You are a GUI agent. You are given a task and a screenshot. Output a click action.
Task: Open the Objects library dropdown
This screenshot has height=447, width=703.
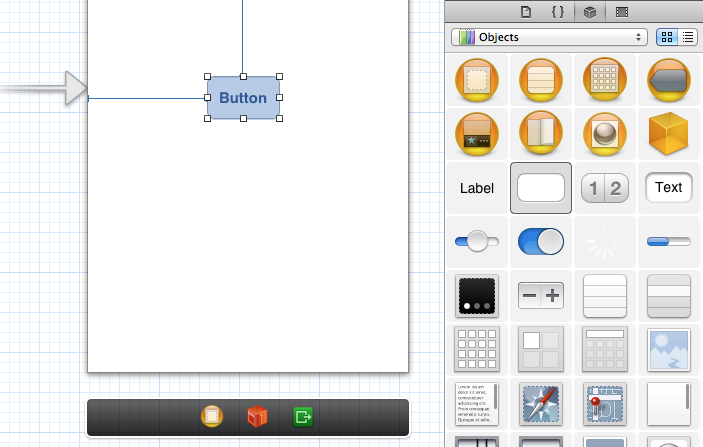[x=549, y=37]
